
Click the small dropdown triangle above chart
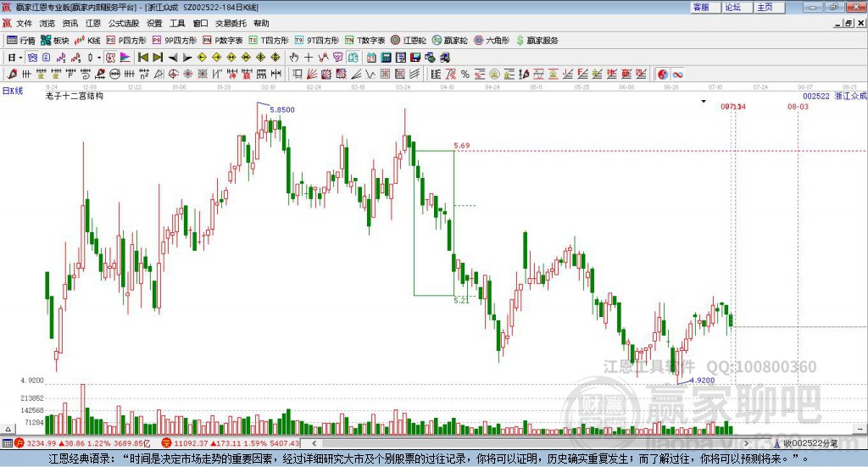pyautogui.click(x=704, y=101)
